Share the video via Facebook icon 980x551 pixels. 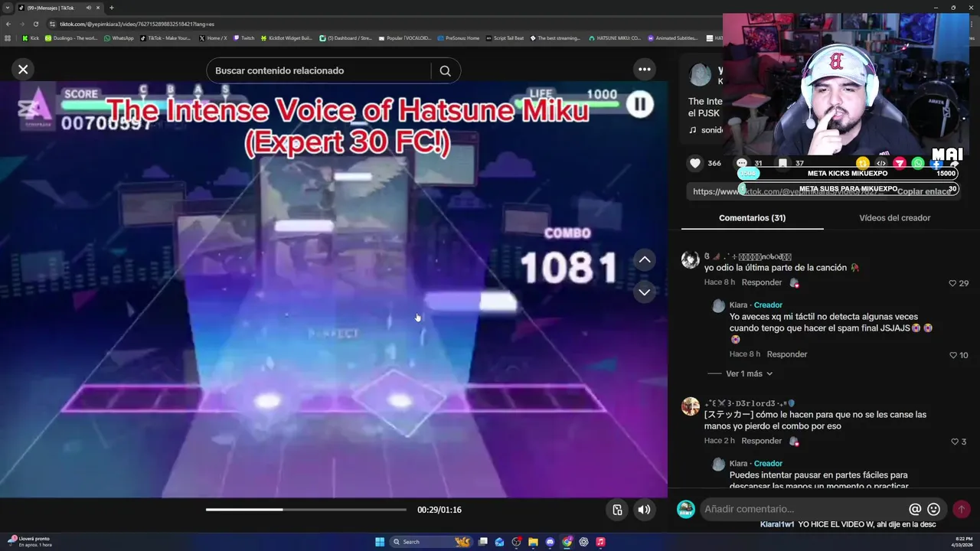(x=936, y=163)
